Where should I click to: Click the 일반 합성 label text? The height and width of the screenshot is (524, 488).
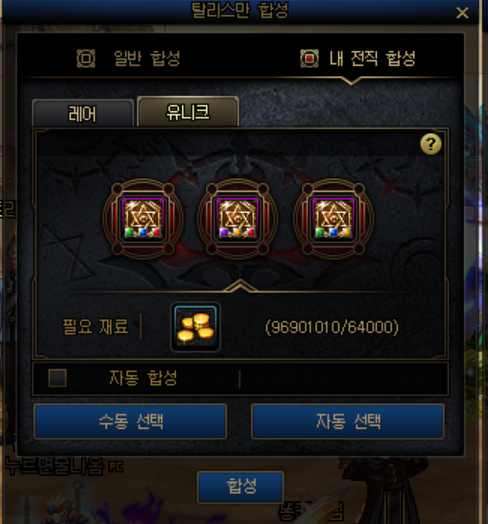(147, 58)
